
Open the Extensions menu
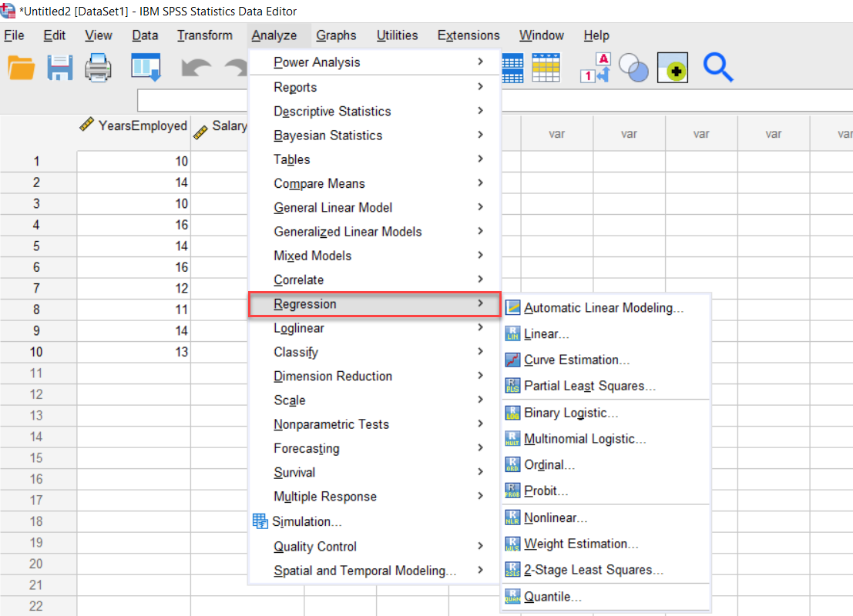(468, 35)
